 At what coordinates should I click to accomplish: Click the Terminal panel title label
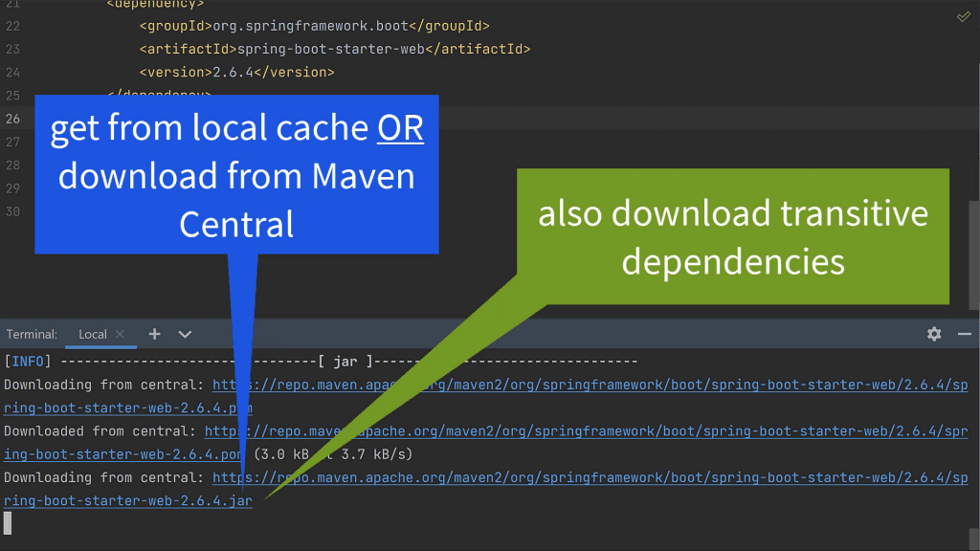pyautogui.click(x=32, y=334)
